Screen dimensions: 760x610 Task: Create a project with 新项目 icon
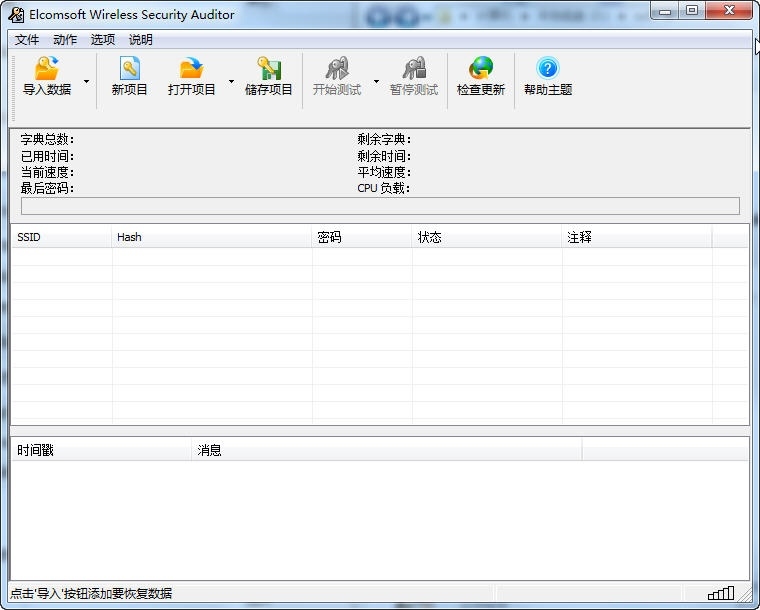(x=129, y=68)
